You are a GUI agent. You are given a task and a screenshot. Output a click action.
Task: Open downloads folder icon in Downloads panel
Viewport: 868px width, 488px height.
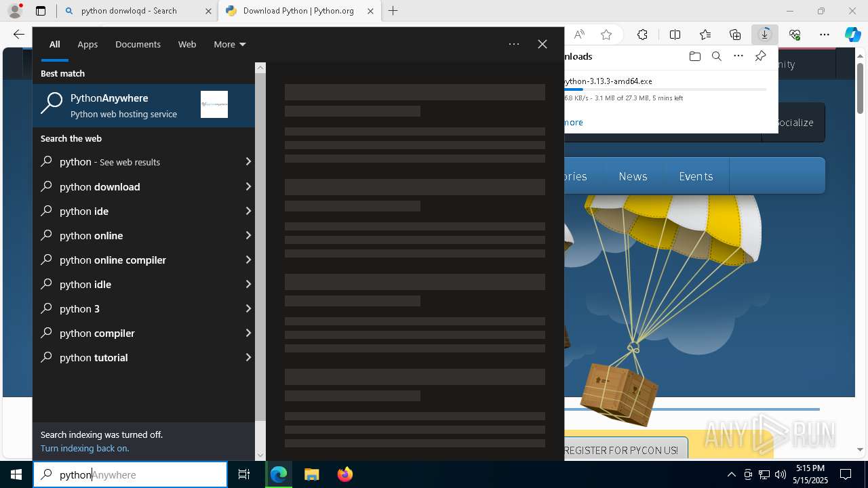(x=694, y=56)
